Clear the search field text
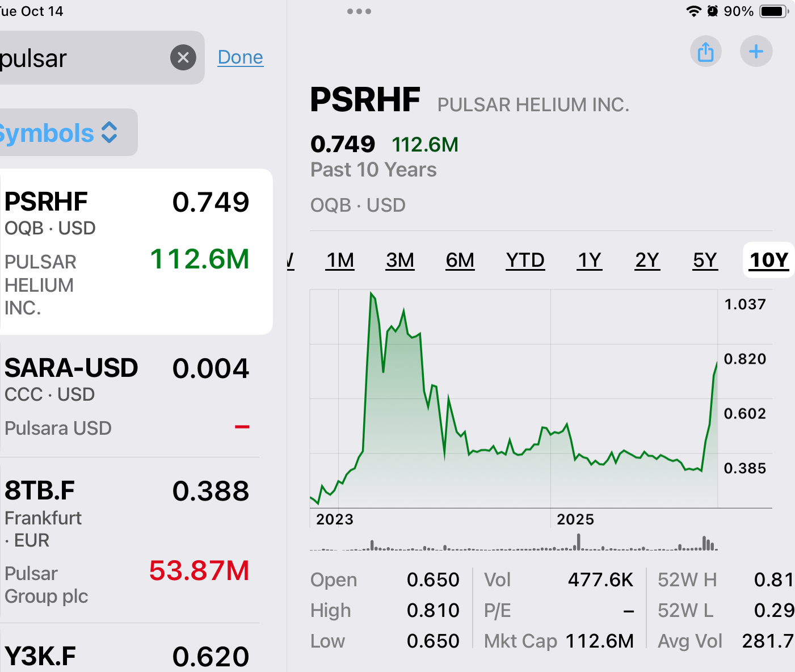Viewport: 795px width, 672px height. [183, 57]
